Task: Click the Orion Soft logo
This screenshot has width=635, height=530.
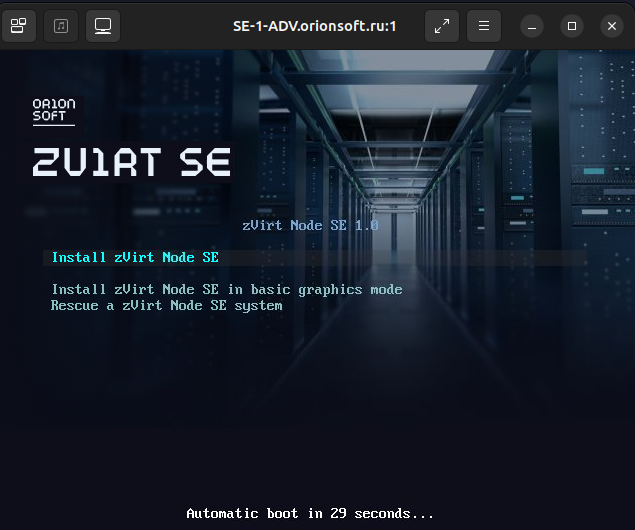Action: 54,111
